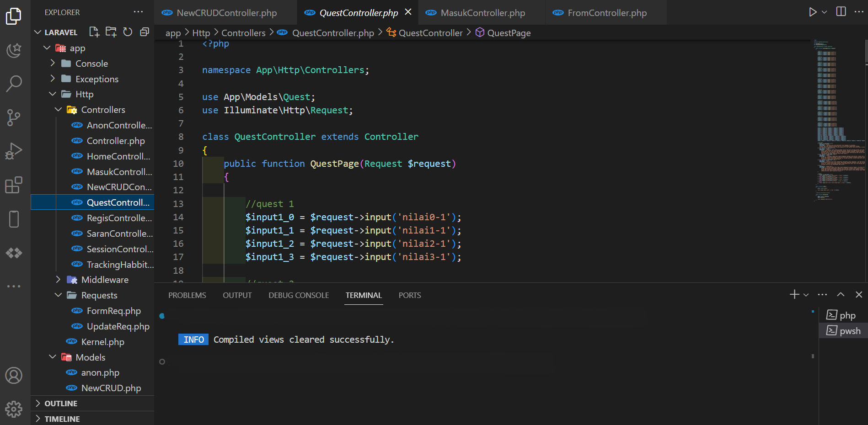This screenshot has width=868, height=425.
Task: Open the Search view in activity bar
Action: point(14,84)
